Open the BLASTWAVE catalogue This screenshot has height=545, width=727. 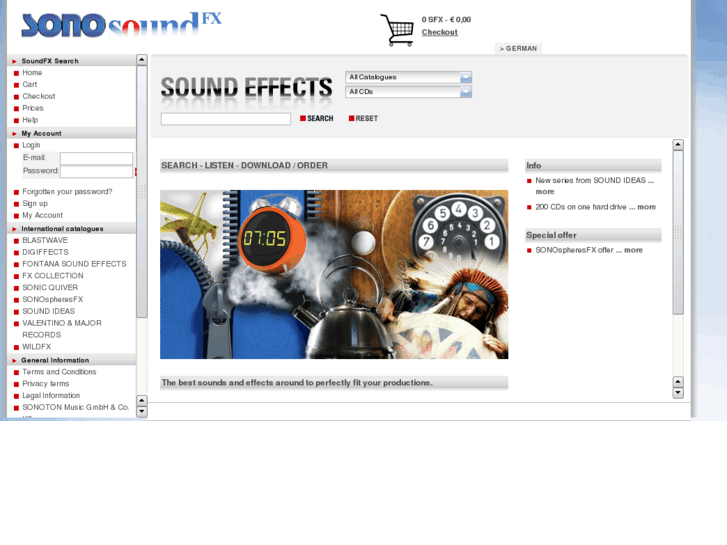tap(45, 240)
